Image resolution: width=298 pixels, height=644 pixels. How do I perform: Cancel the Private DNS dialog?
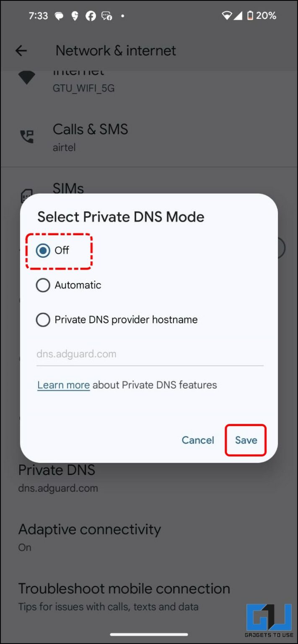click(x=197, y=440)
